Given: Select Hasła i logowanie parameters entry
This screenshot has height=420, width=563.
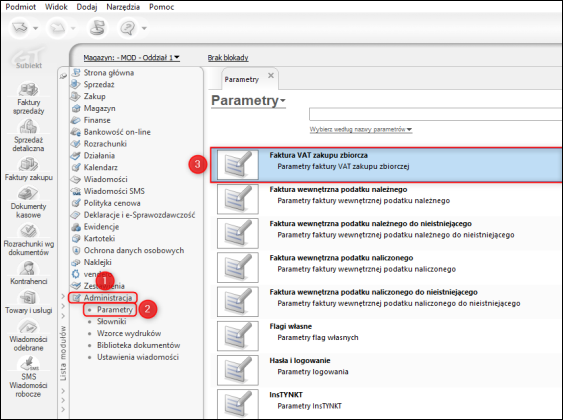Looking at the screenshot, I should coord(386,370).
